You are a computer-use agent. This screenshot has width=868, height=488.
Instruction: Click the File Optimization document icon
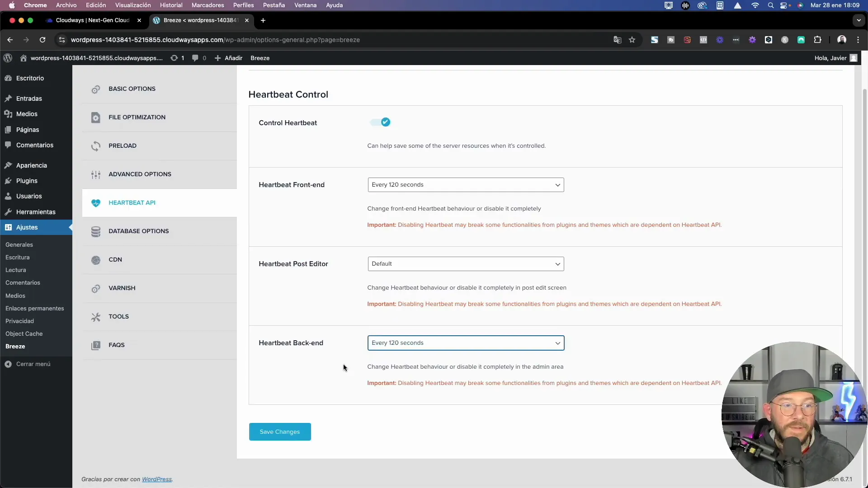[96, 117]
